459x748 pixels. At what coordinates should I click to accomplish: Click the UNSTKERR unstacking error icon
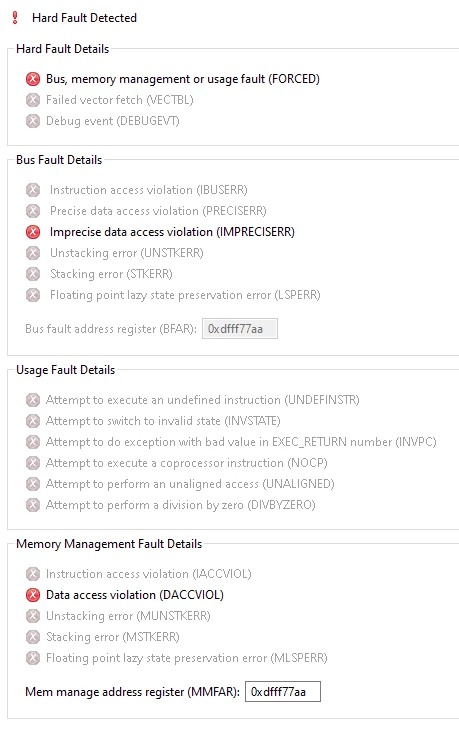pyautogui.click(x=33, y=253)
